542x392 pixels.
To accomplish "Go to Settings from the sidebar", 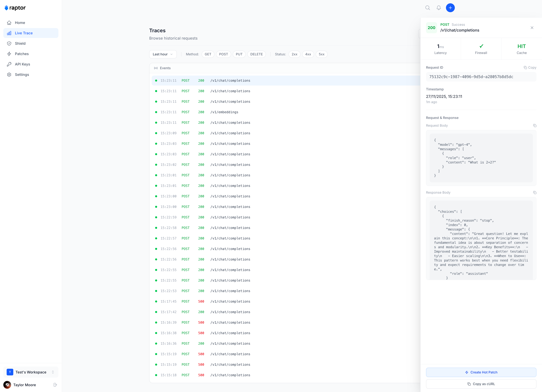I will [22, 74].
